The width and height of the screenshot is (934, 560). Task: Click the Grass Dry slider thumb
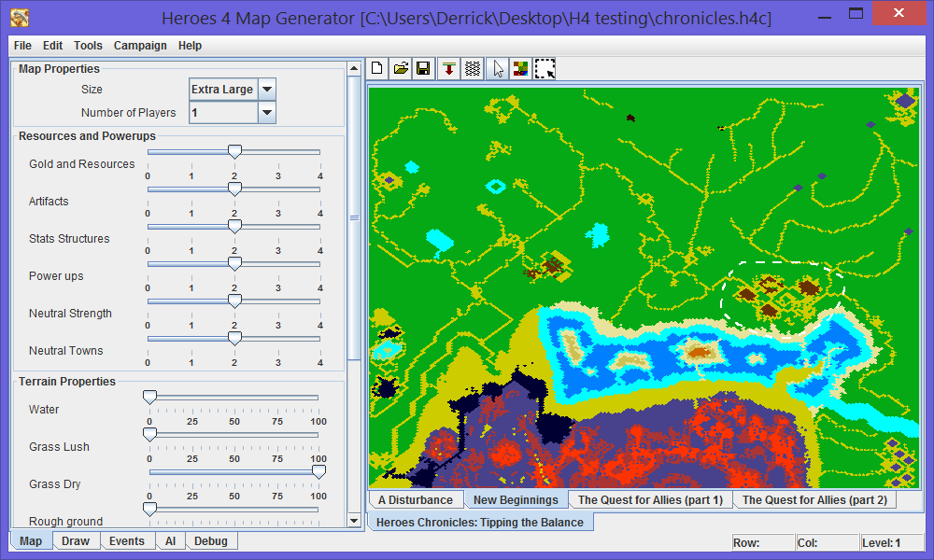318,472
